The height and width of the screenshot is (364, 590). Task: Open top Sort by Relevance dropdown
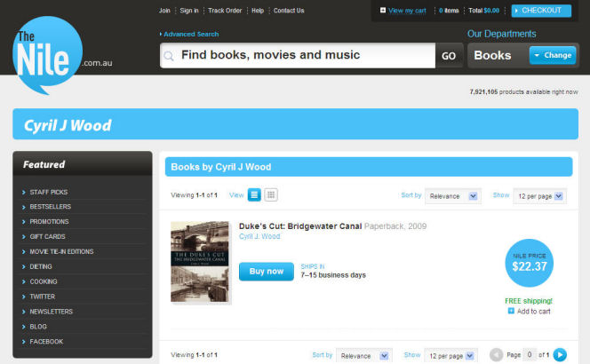tap(452, 196)
